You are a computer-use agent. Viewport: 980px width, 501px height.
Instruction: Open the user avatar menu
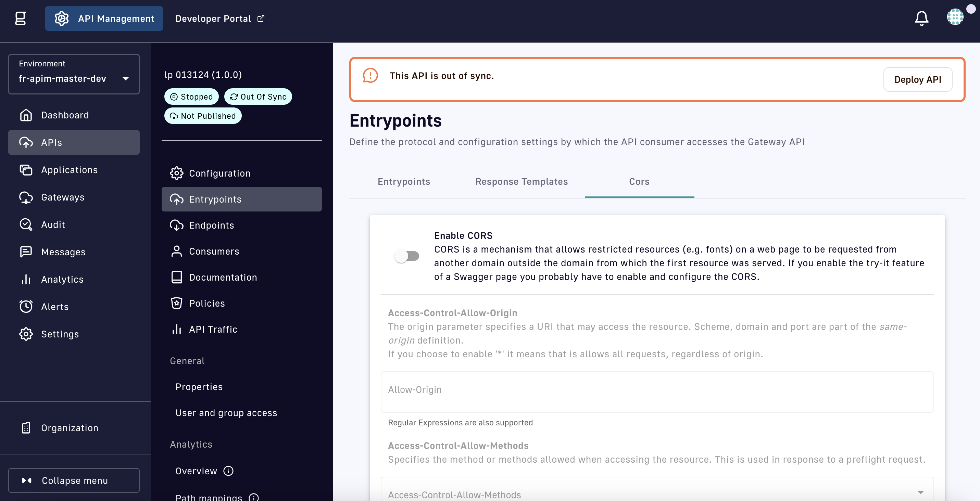tap(955, 17)
